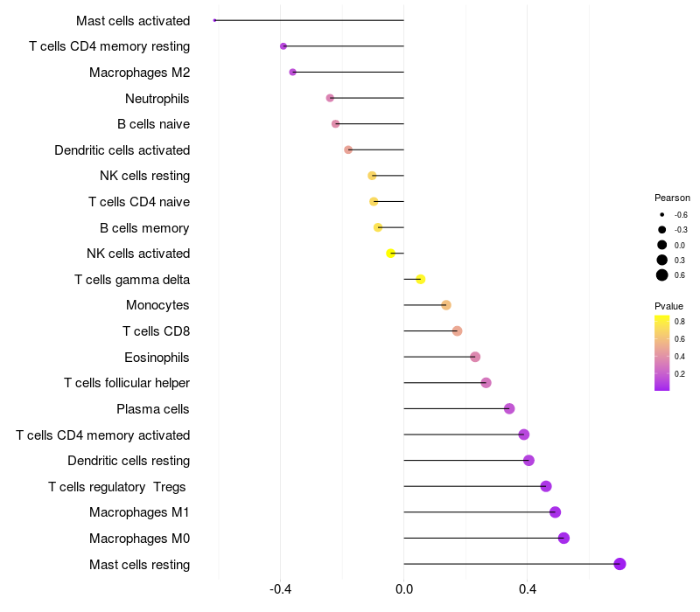
Task: Click the 0.4 x-axis tick label
Action: tap(528, 590)
